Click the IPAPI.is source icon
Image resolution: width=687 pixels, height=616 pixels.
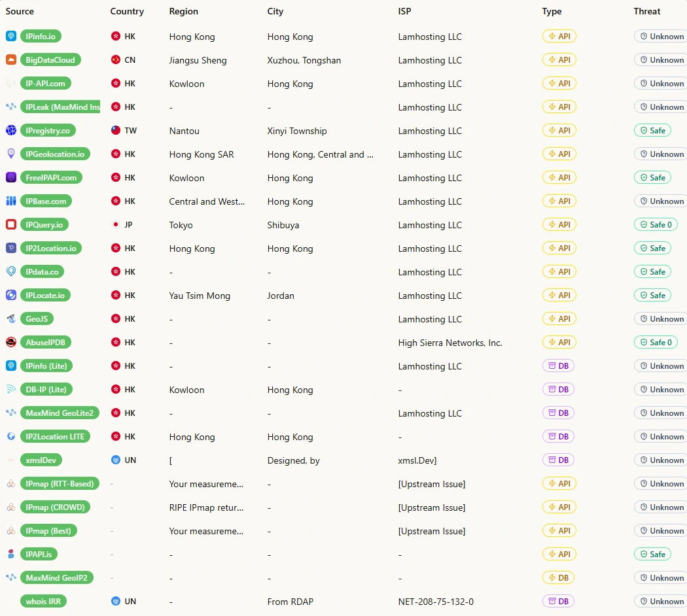pyautogui.click(x=11, y=555)
